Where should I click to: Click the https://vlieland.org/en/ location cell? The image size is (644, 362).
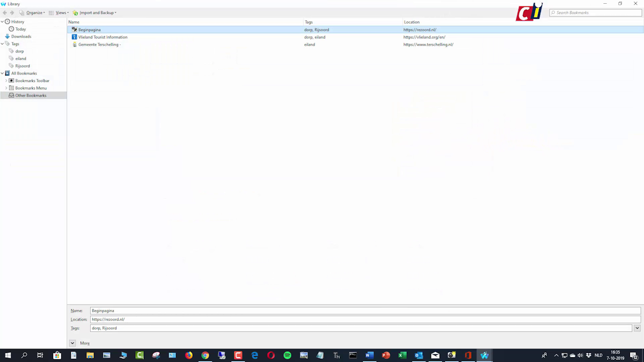pyautogui.click(x=425, y=37)
